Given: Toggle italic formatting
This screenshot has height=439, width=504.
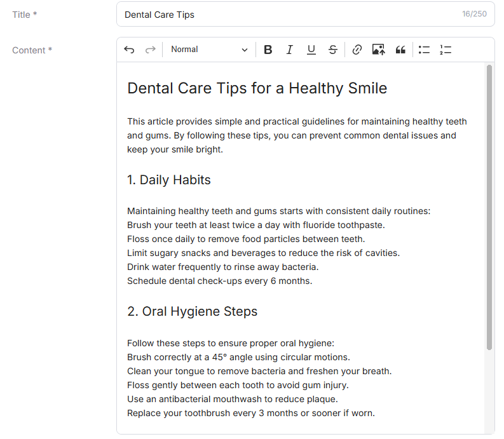Looking at the screenshot, I should [289, 50].
